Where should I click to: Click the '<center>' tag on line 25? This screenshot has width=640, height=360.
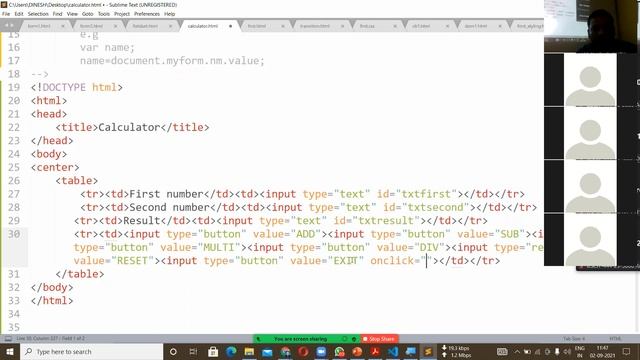[x=55, y=167]
